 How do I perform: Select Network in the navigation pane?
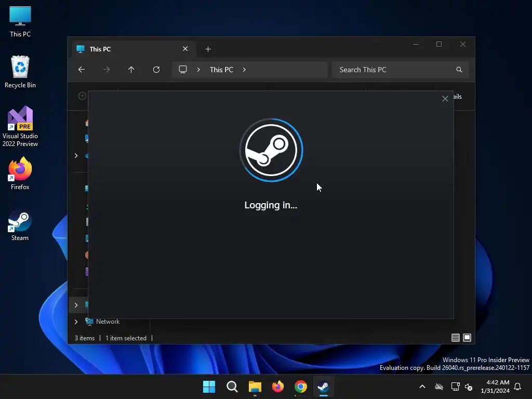[108, 321]
